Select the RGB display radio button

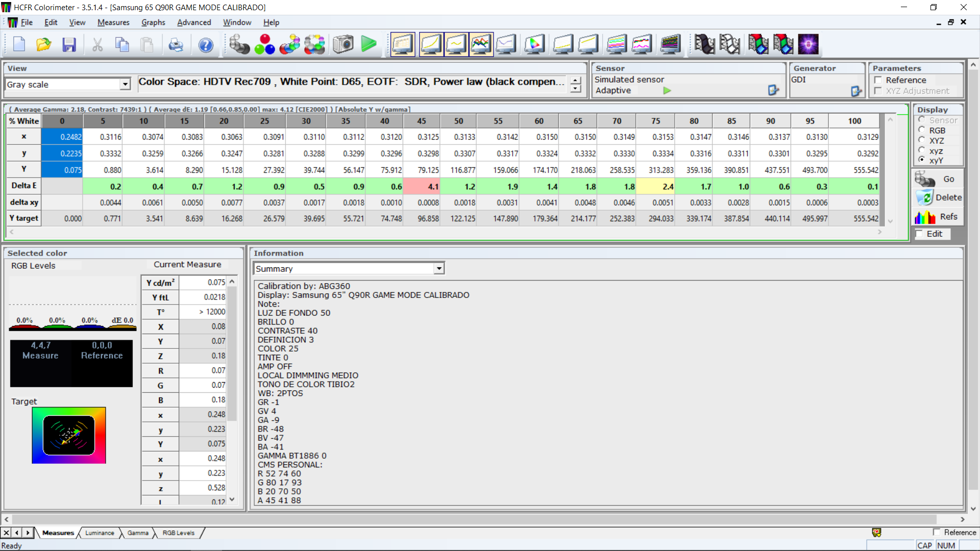point(922,130)
